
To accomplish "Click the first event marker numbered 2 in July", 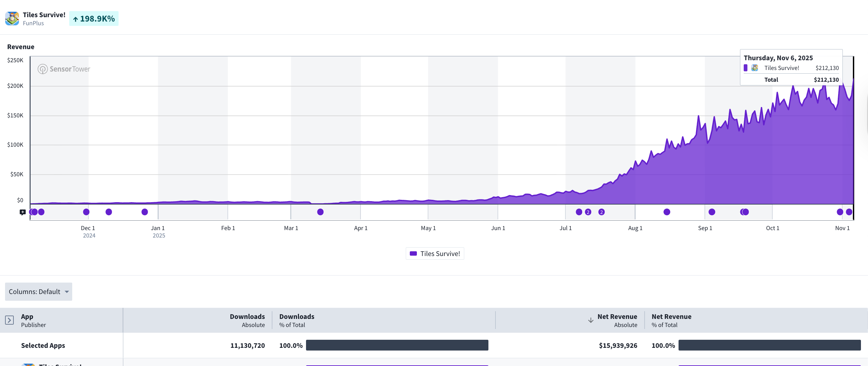I will (588, 212).
